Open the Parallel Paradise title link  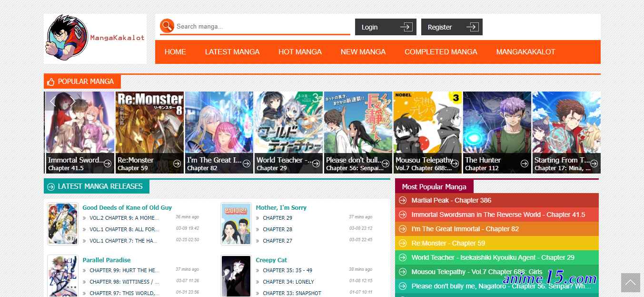107,260
